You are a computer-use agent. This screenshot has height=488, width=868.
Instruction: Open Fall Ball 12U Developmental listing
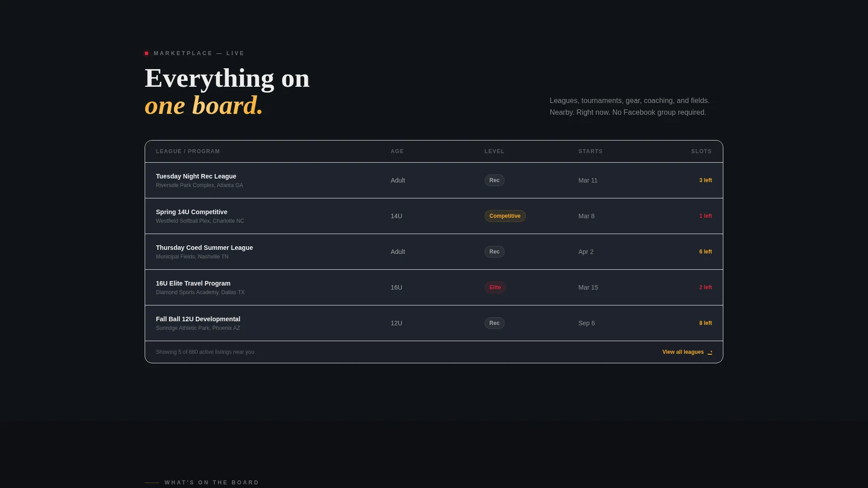point(434,323)
